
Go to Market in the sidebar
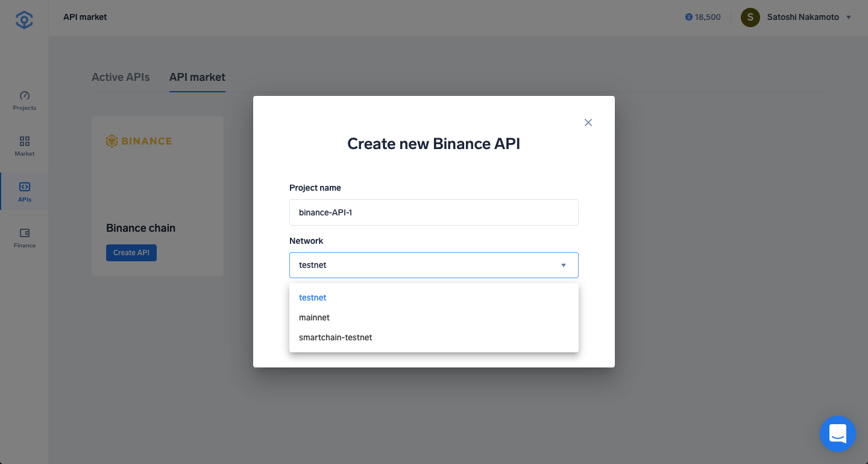(25, 141)
